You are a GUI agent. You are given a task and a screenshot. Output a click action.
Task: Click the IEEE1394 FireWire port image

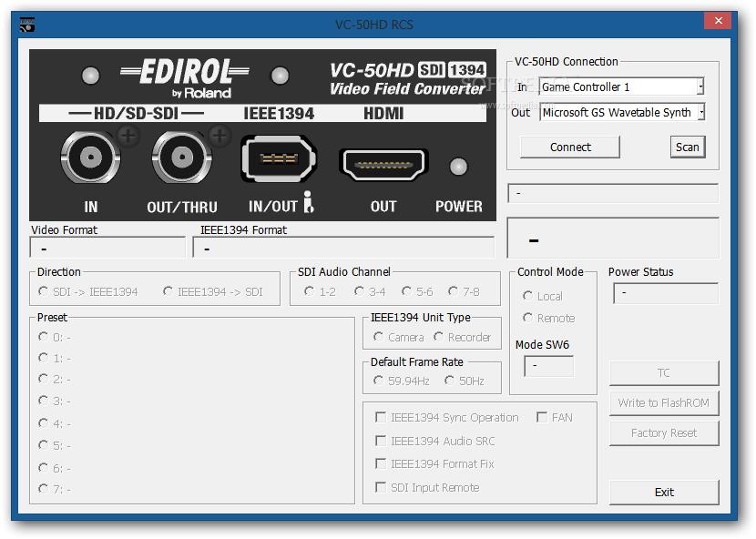(279, 158)
